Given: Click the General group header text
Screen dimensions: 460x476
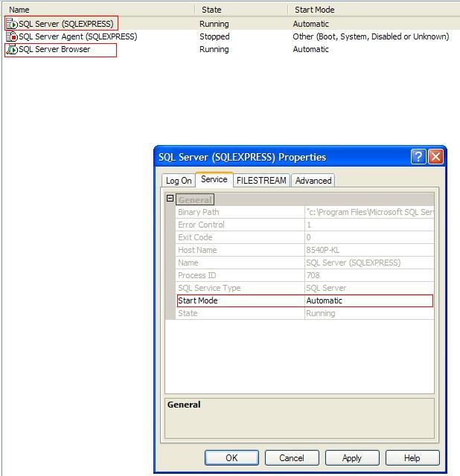Looking at the screenshot, I should pyautogui.click(x=195, y=200).
